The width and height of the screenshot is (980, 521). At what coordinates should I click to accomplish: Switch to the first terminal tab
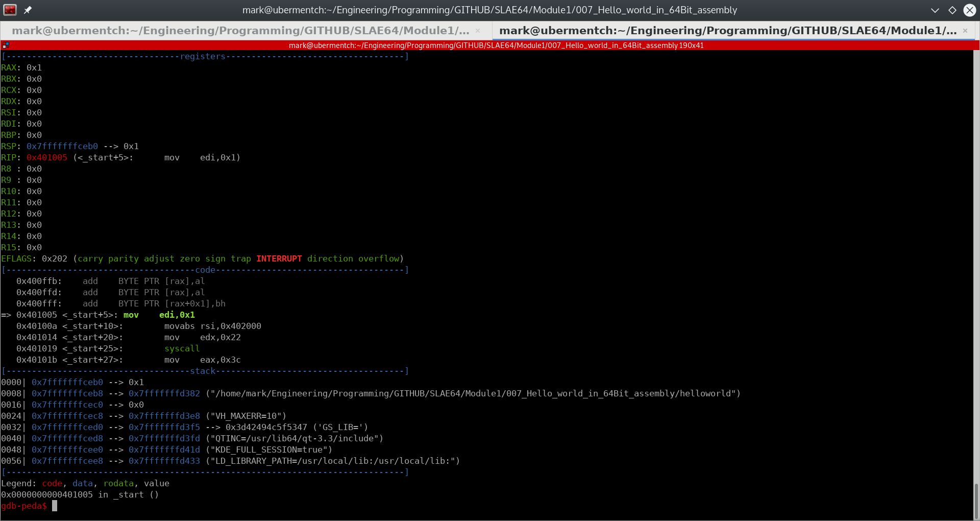point(240,31)
